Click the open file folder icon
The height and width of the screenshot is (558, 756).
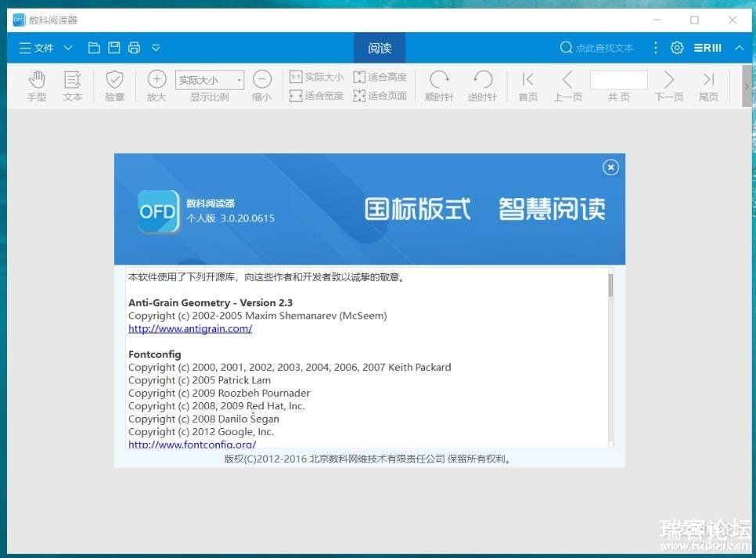tap(94, 47)
